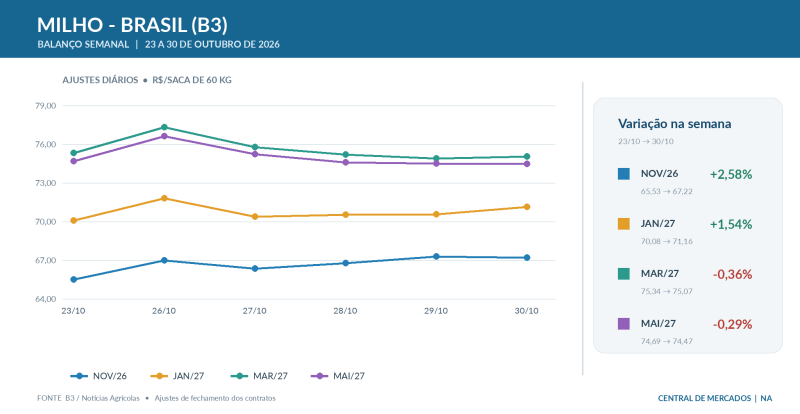The width and height of the screenshot is (800, 414).
Task: Select MAI/27 data point at 29/10
Action: click(x=436, y=164)
